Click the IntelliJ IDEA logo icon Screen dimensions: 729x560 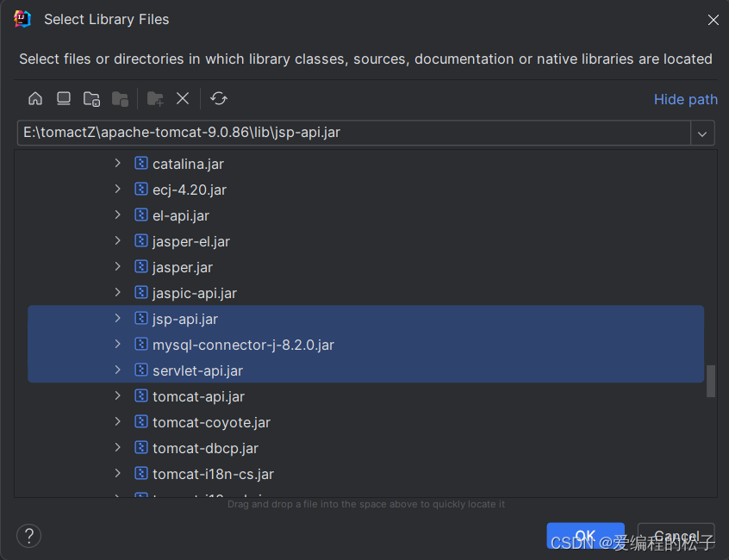tap(22, 19)
